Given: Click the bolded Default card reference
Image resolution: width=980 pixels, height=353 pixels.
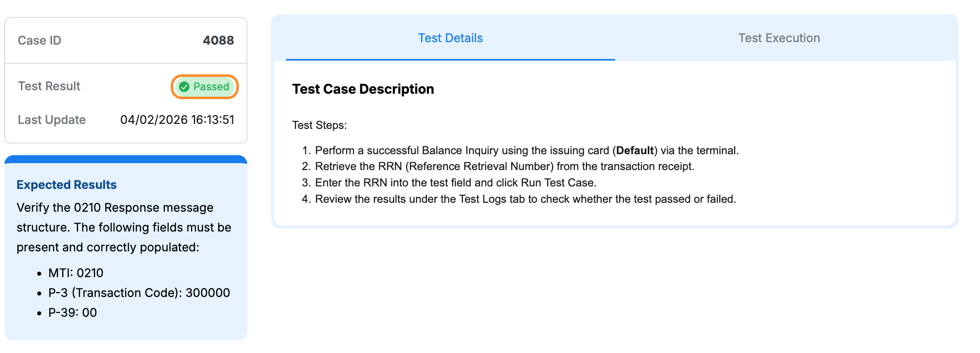Looking at the screenshot, I should (636, 150).
